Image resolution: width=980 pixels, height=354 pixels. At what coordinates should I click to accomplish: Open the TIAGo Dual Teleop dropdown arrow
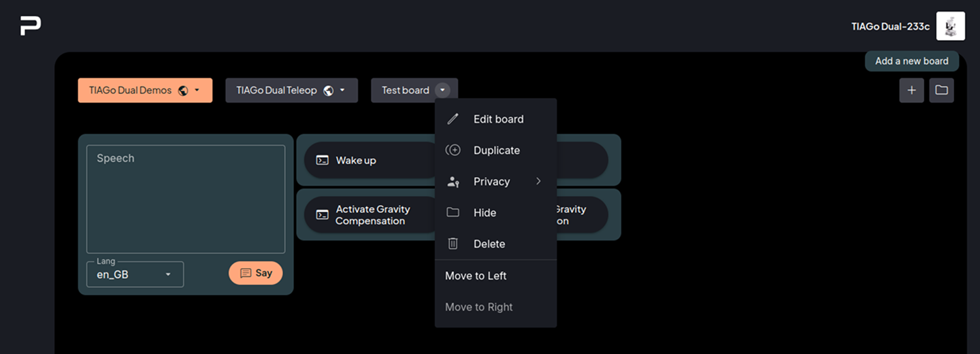[x=342, y=91]
